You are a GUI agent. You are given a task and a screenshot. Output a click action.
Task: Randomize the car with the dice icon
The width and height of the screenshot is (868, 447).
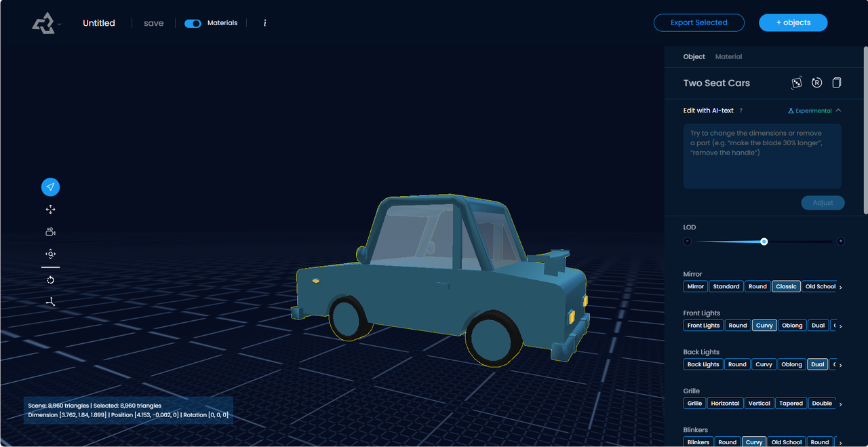(x=797, y=83)
